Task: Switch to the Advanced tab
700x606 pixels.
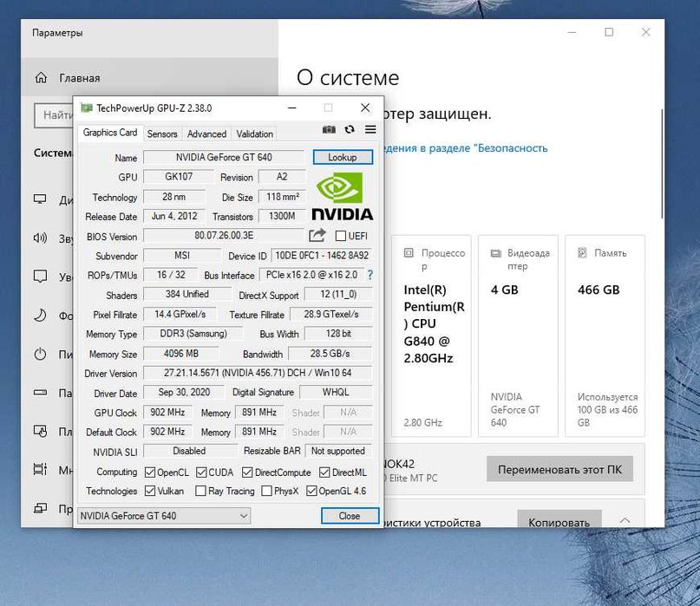Action: pyautogui.click(x=206, y=134)
